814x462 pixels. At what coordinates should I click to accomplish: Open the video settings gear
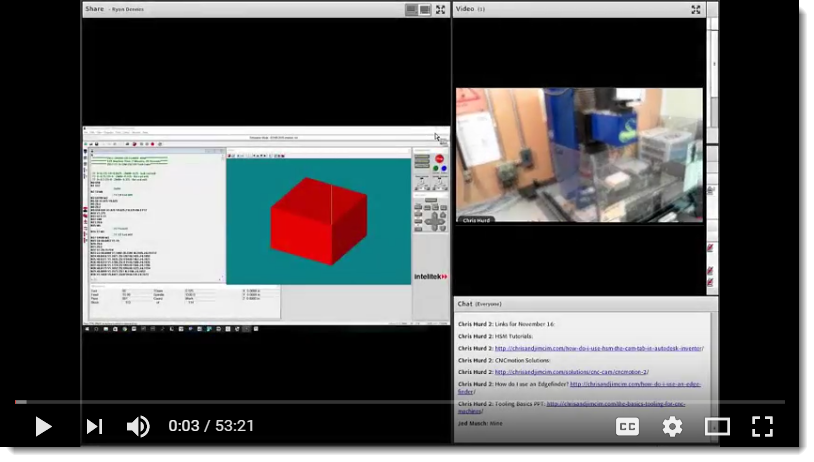point(672,427)
